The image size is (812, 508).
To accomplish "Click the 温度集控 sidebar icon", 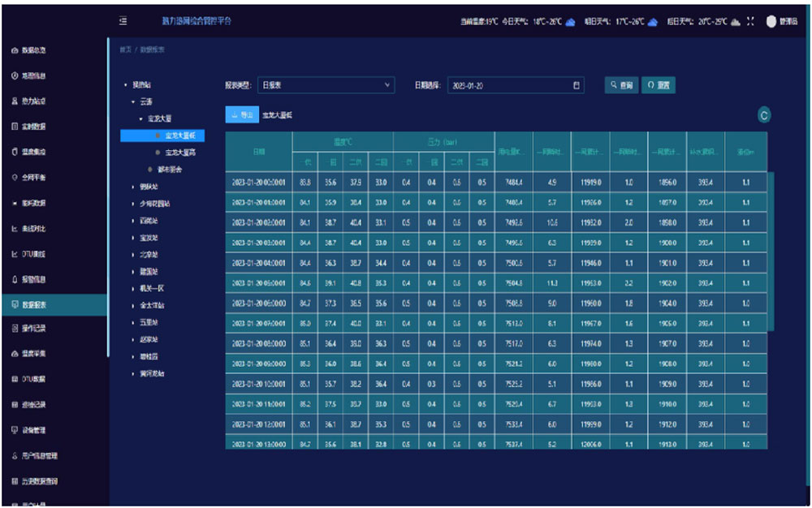I will [15, 152].
